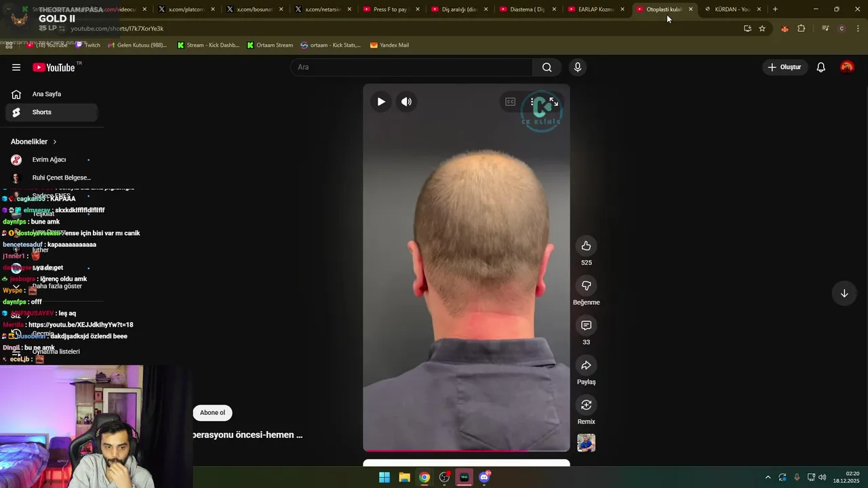The width and height of the screenshot is (868, 488).
Task: Open File Explorer from taskbar
Action: click(404, 477)
